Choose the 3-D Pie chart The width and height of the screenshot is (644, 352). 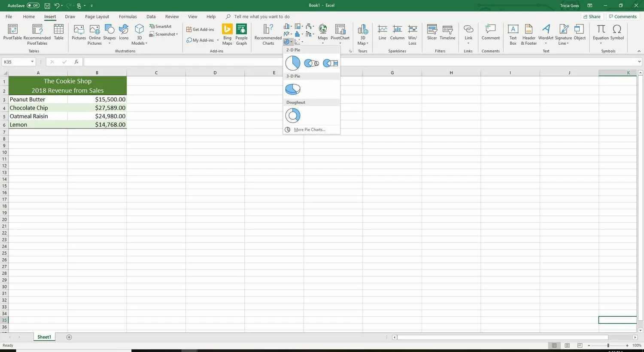pyautogui.click(x=293, y=89)
